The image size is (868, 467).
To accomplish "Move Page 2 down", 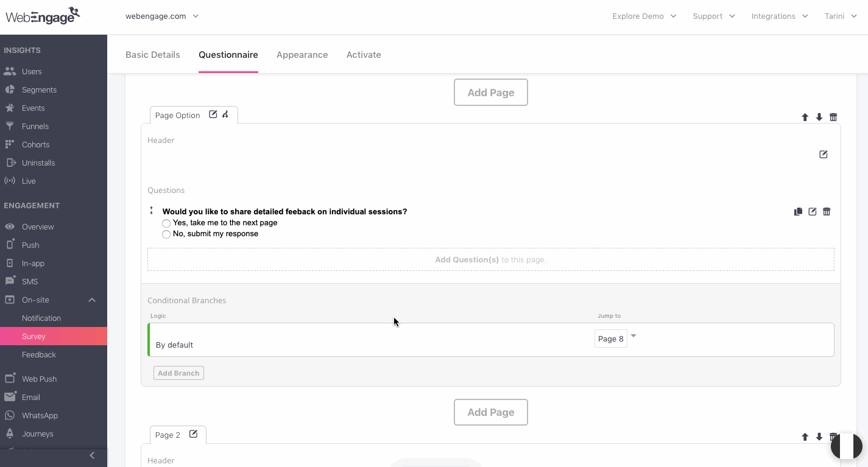I will (819, 437).
